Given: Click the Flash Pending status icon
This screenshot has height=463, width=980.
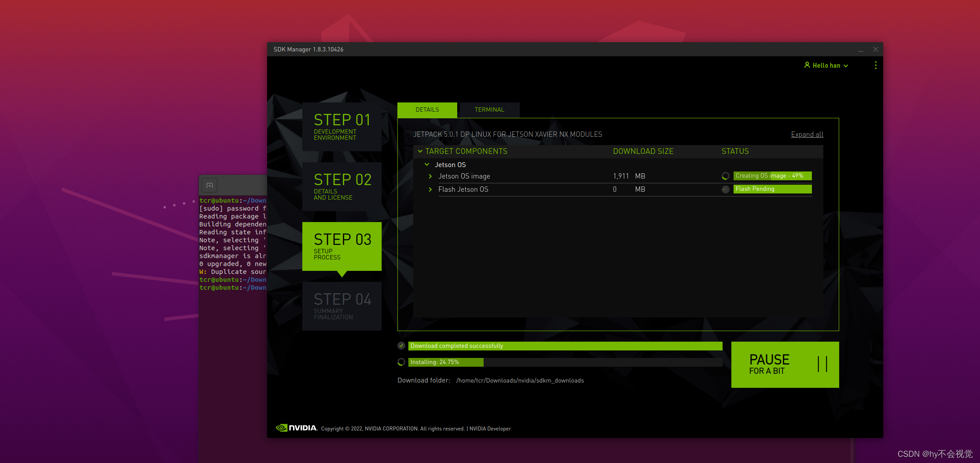Looking at the screenshot, I should point(726,190).
